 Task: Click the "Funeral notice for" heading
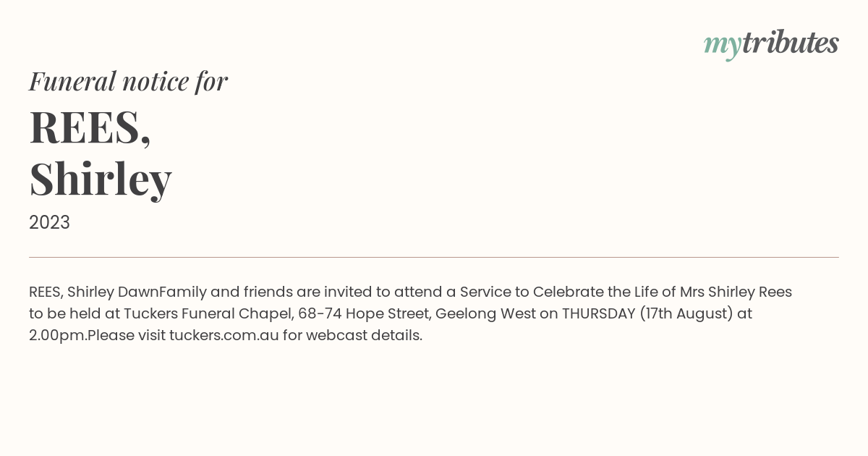[x=128, y=81]
